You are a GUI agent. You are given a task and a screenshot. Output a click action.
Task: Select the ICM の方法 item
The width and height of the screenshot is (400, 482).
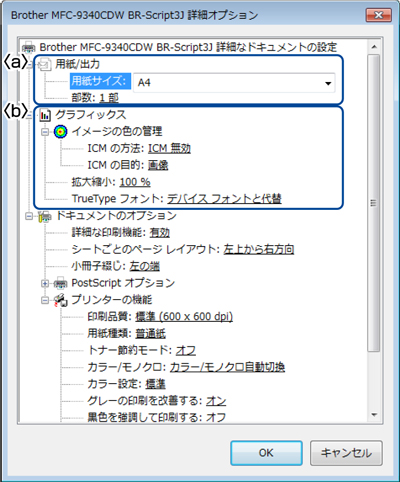[139, 148]
